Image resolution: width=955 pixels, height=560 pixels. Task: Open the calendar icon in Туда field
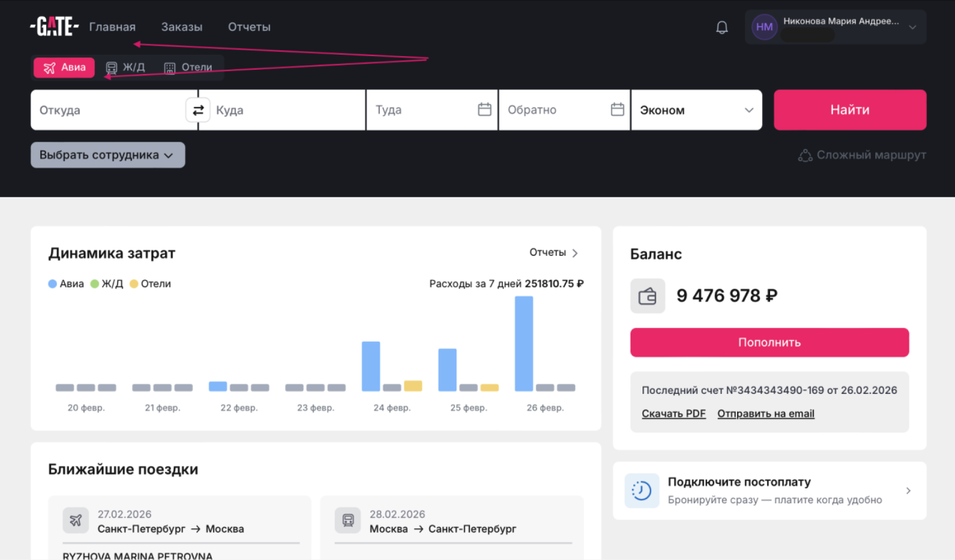(x=484, y=110)
